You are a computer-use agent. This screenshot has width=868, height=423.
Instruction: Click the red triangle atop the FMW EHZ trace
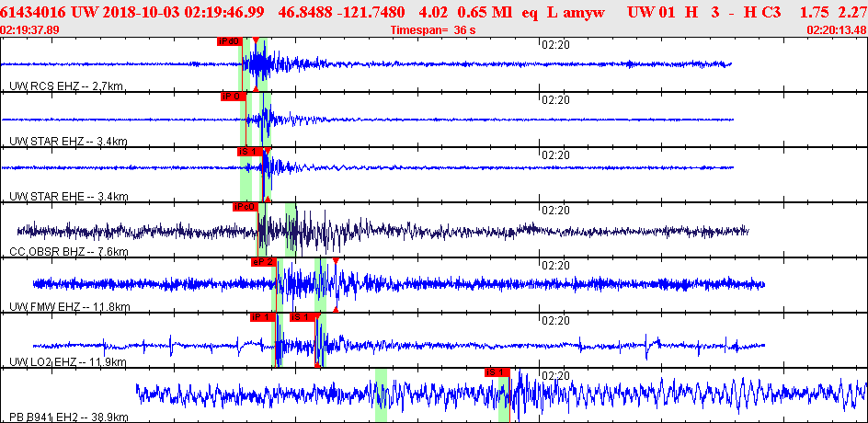pos(336,261)
